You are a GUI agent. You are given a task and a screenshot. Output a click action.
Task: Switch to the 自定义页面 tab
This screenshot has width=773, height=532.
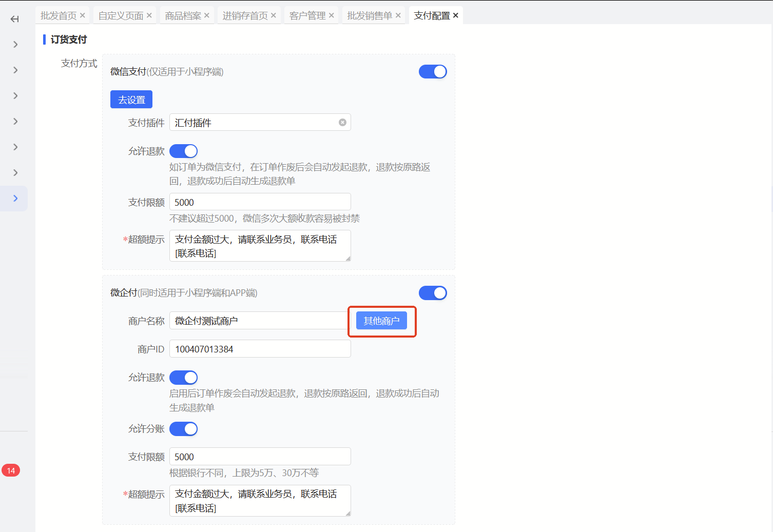tap(121, 15)
